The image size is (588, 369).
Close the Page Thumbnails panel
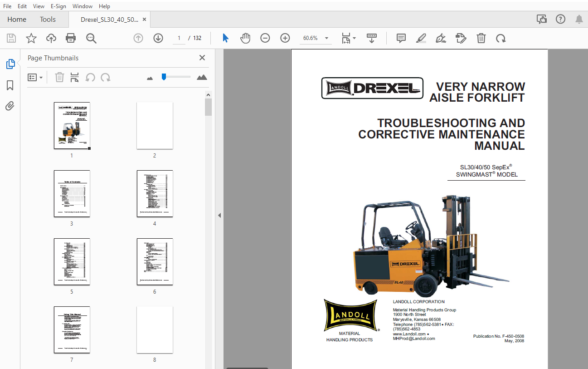202,58
